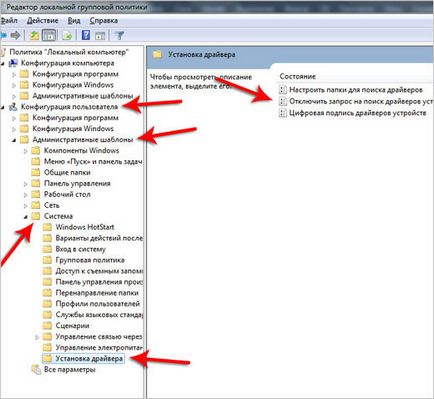434x399 pixels.
Task: Select the Конфигурация компьютера node
Action: pyautogui.click(x=67, y=63)
